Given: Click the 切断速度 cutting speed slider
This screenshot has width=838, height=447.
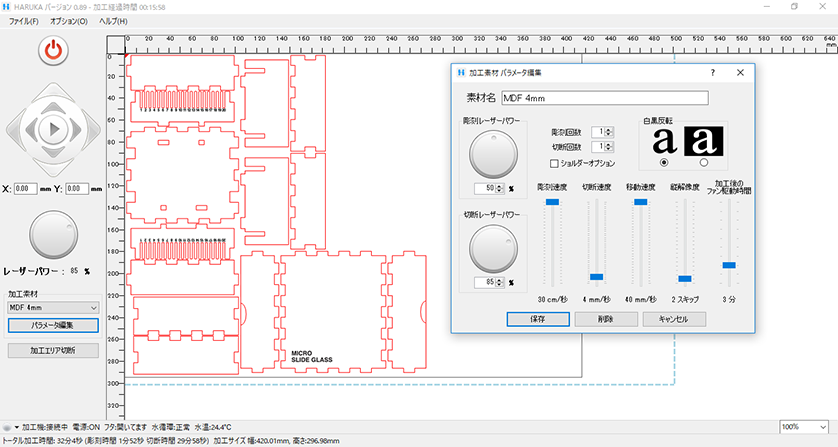Looking at the screenshot, I should tap(597, 276).
